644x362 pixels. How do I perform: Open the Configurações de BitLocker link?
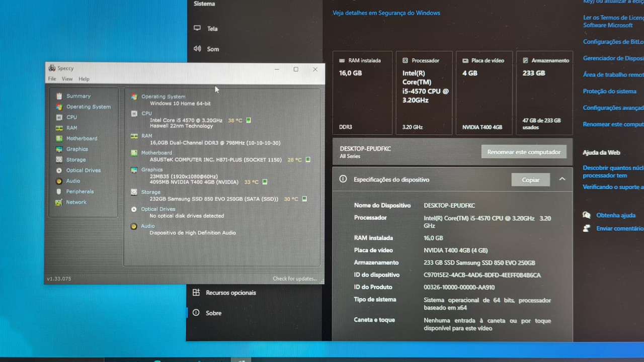click(x=613, y=42)
